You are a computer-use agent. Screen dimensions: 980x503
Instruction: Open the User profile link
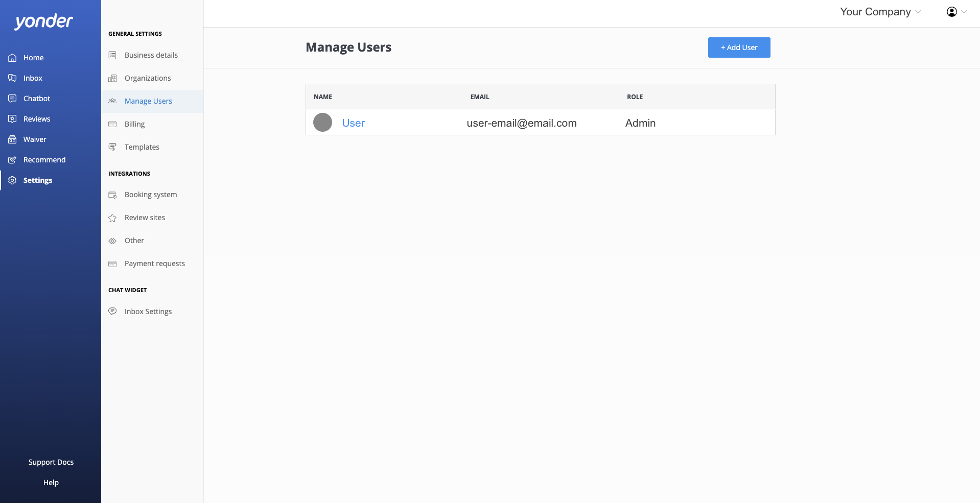pyautogui.click(x=353, y=123)
